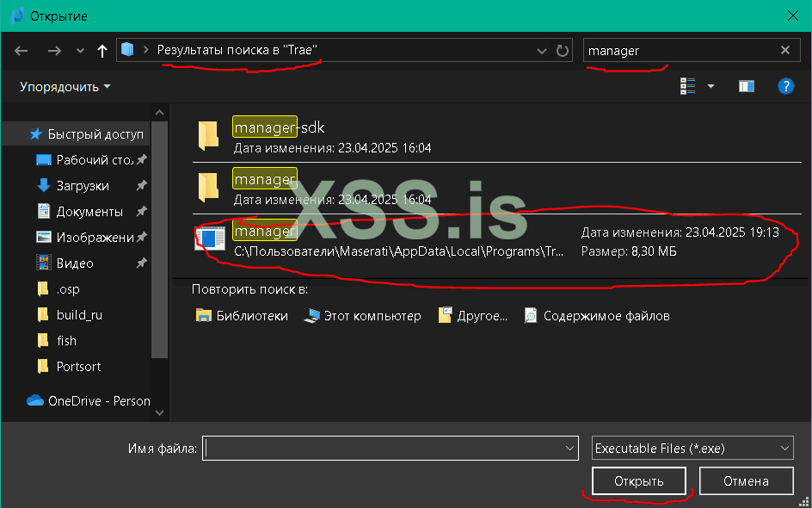812x508 pixels.
Task: Repeat search in Этот компьютер
Action: pyautogui.click(x=362, y=316)
